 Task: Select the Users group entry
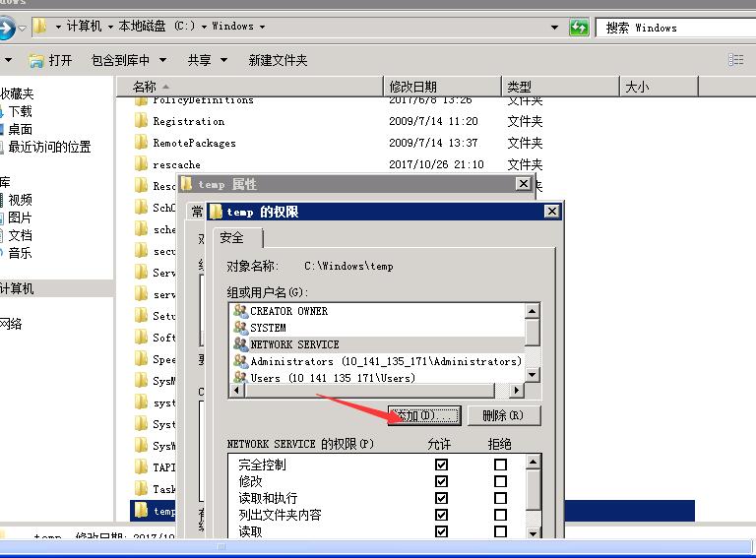click(332, 378)
